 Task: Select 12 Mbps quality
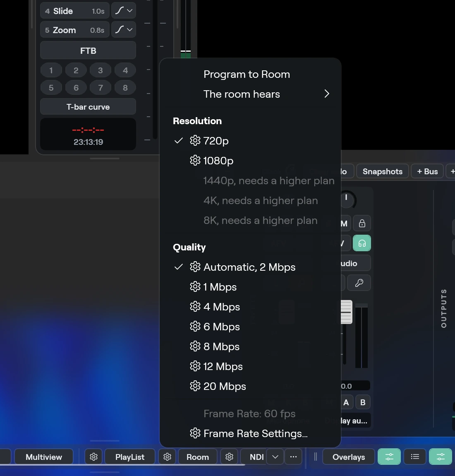(250, 366)
